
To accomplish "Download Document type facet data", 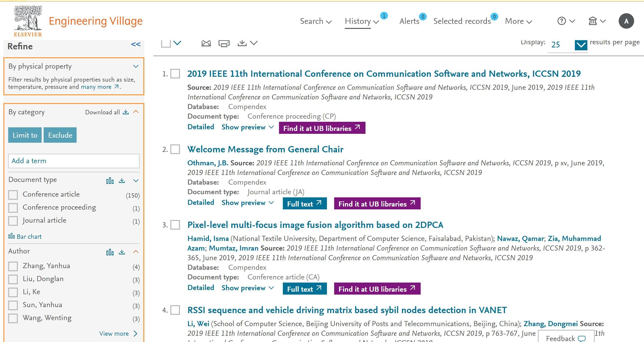I will pyautogui.click(x=122, y=180).
